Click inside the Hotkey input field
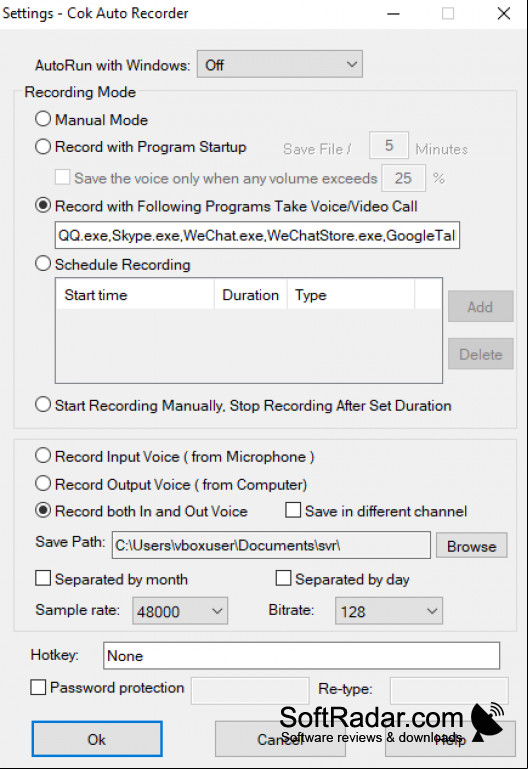 (302, 656)
